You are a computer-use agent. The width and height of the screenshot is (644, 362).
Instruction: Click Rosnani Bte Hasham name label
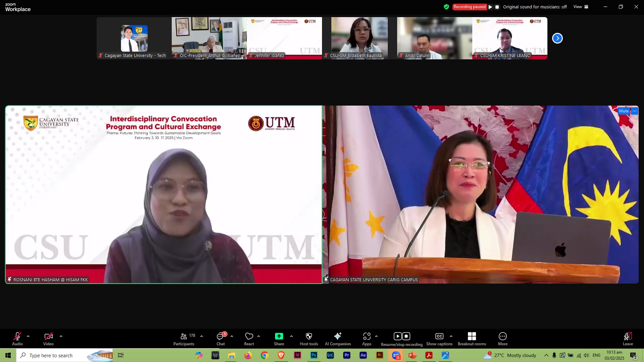[50, 280]
